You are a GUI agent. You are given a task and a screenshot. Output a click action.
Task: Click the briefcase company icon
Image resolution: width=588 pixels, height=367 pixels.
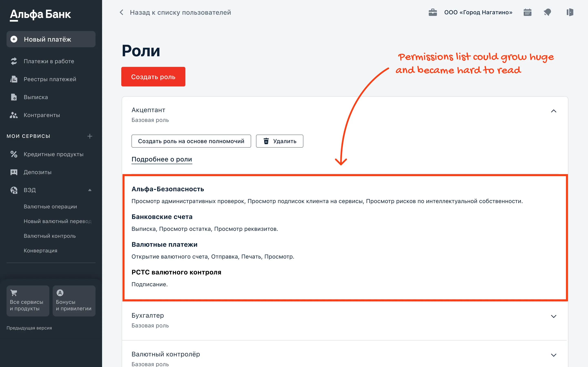coord(433,12)
